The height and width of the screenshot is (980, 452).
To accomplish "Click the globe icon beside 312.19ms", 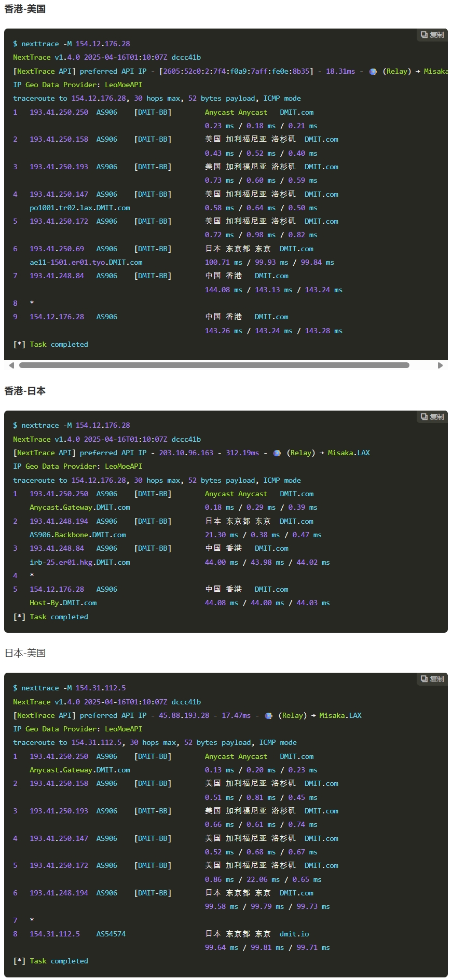I will (277, 453).
